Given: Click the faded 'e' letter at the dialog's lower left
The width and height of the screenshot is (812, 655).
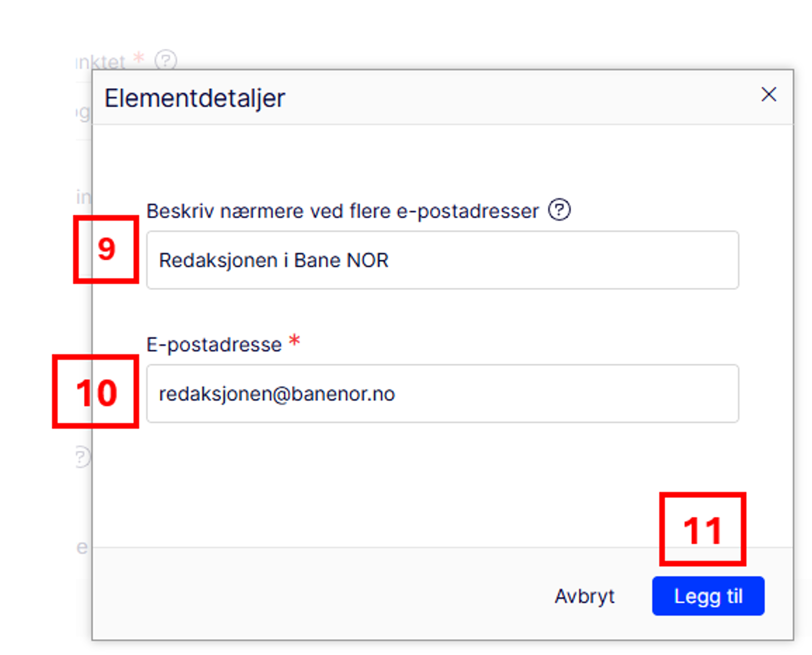Looking at the screenshot, I should [x=82, y=547].
